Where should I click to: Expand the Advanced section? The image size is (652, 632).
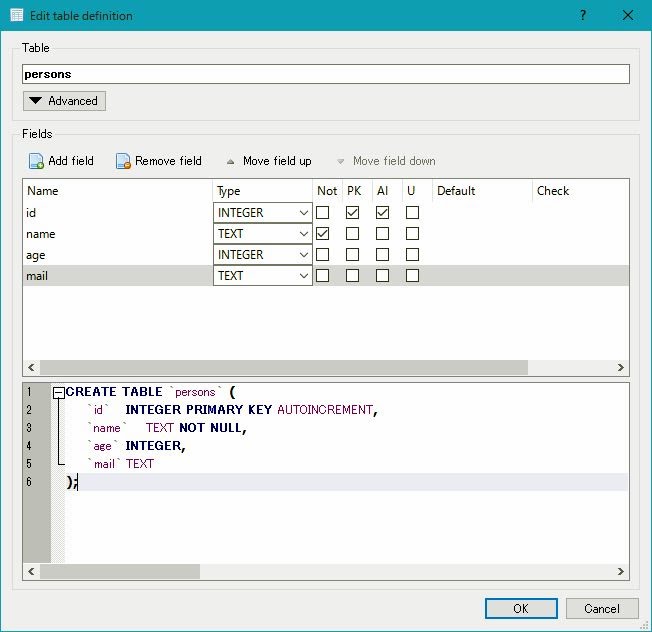click(64, 101)
